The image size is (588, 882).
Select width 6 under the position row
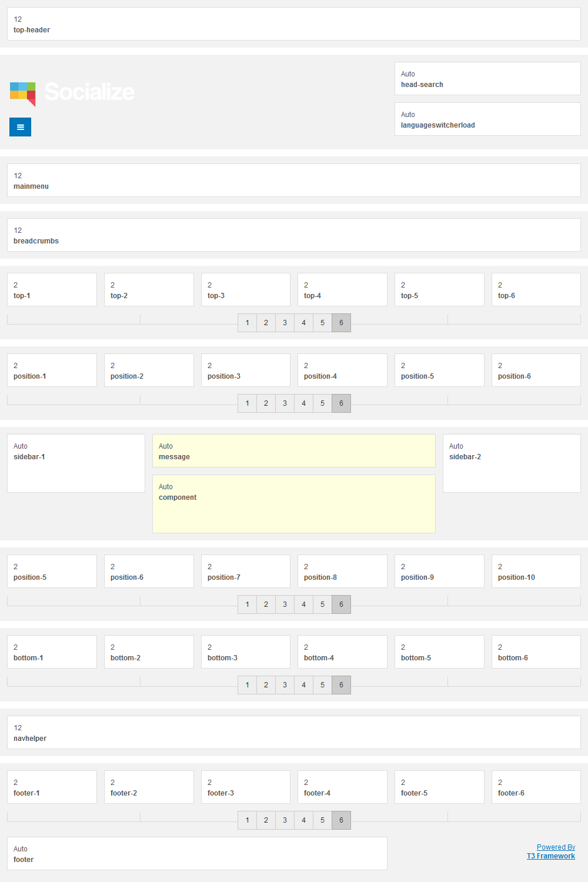341,403
